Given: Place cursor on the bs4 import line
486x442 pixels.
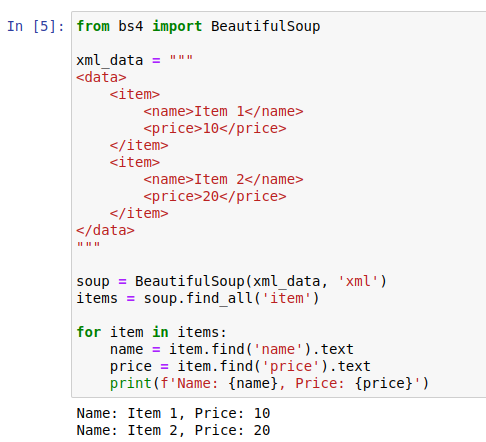Looking at the screenshot, I should tap(198, 26).
